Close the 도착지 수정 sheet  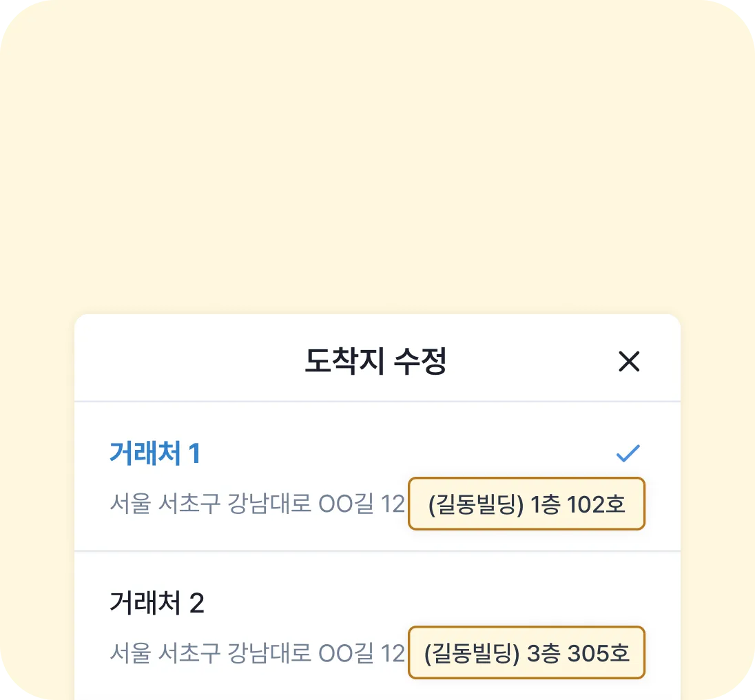tap(629, 361)
